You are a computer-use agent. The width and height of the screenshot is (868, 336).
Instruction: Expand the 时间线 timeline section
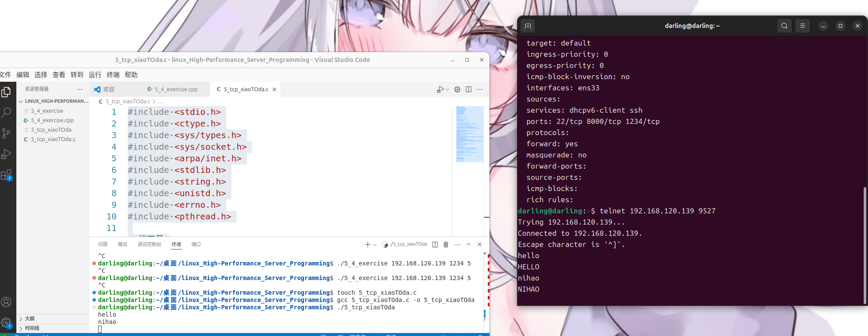(x=53, y=328)
